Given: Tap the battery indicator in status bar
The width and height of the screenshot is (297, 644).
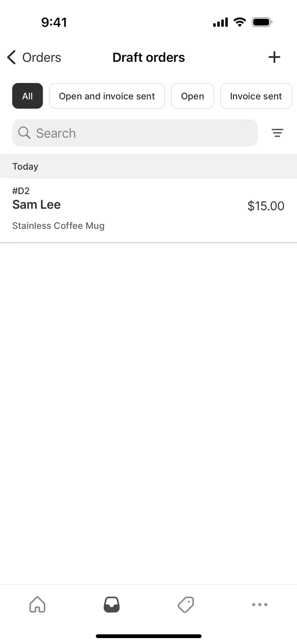Looking at the screenshot, I should click(262, 22).
